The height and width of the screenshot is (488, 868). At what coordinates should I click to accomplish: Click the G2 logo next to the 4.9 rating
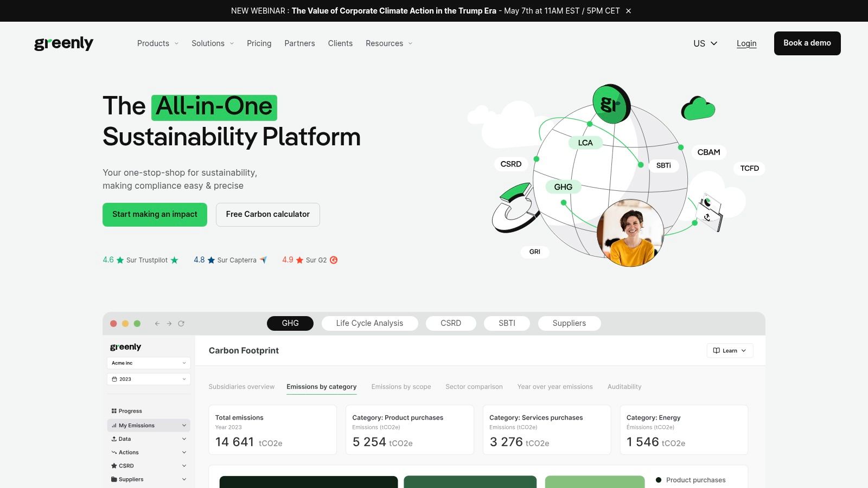coord(334,260)
